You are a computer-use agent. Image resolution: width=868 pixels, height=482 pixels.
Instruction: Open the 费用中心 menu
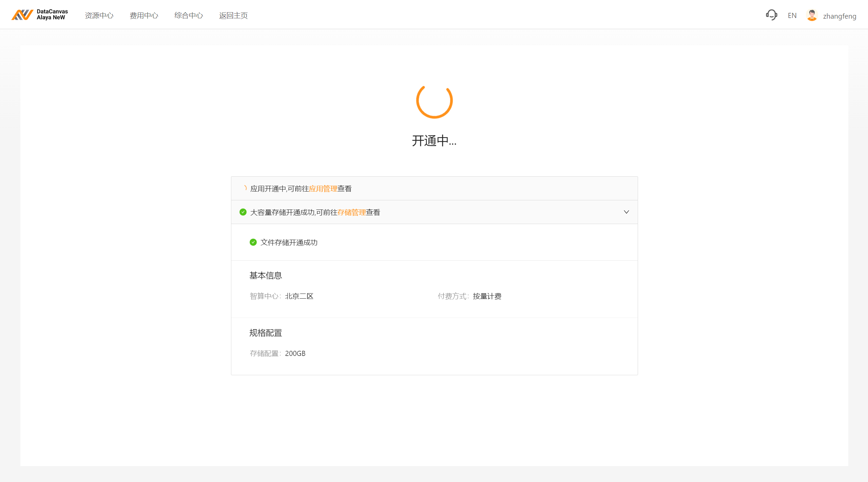pos(144,16)
